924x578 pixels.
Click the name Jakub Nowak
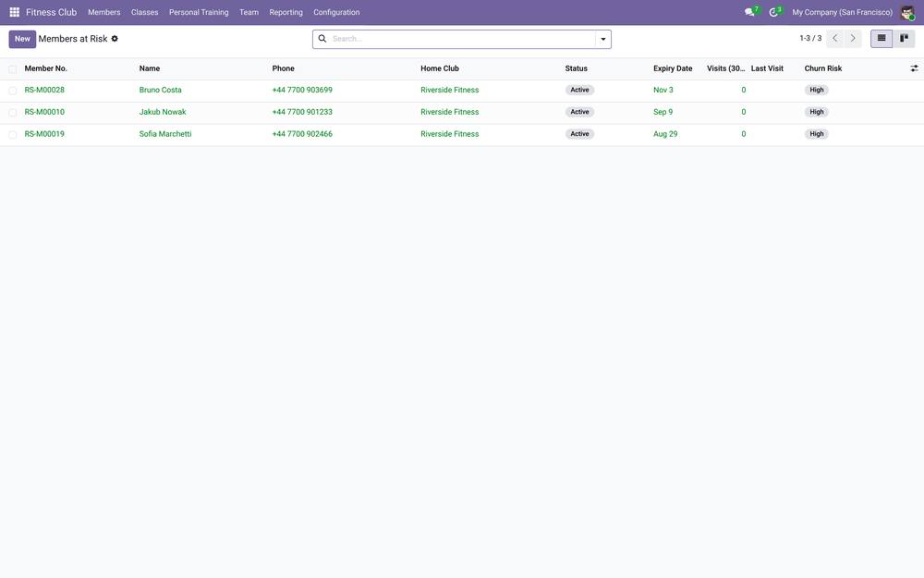163,112
